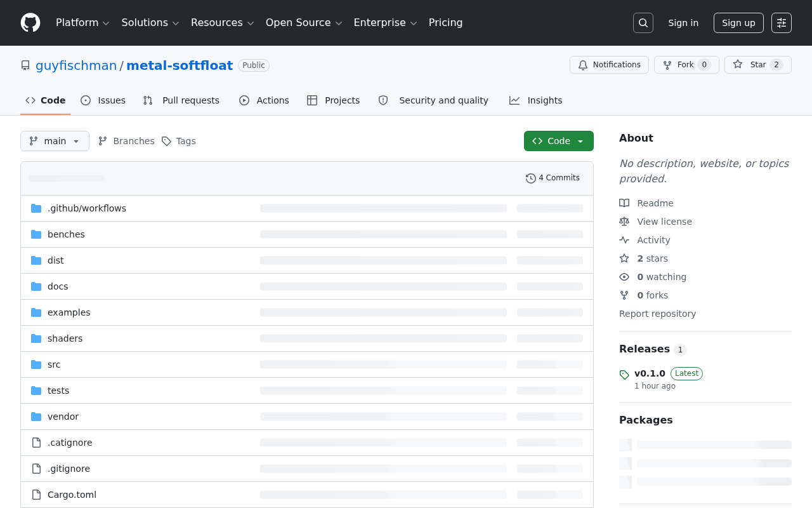This screenshot has height=508, width=812.
Task: Click the Notifications bell icon
Action: pos(583,65)
